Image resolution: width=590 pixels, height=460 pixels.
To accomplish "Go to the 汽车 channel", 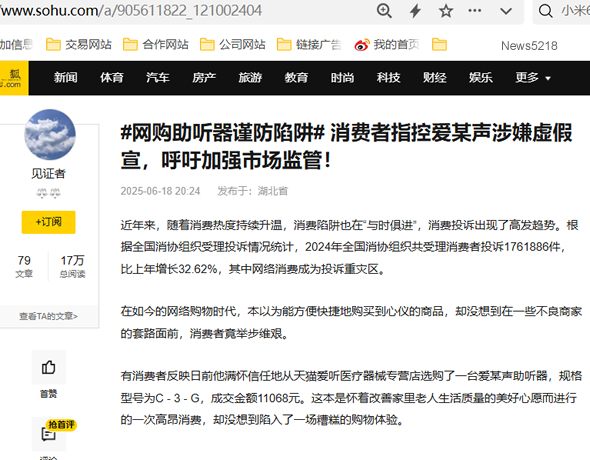I will [158, 77].
